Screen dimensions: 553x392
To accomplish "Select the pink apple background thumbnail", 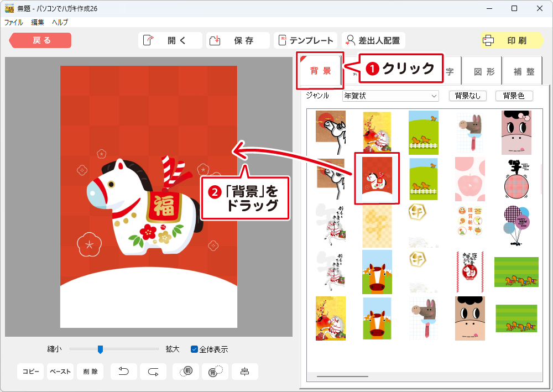I will pyautogui.click(x=469, y=179).
